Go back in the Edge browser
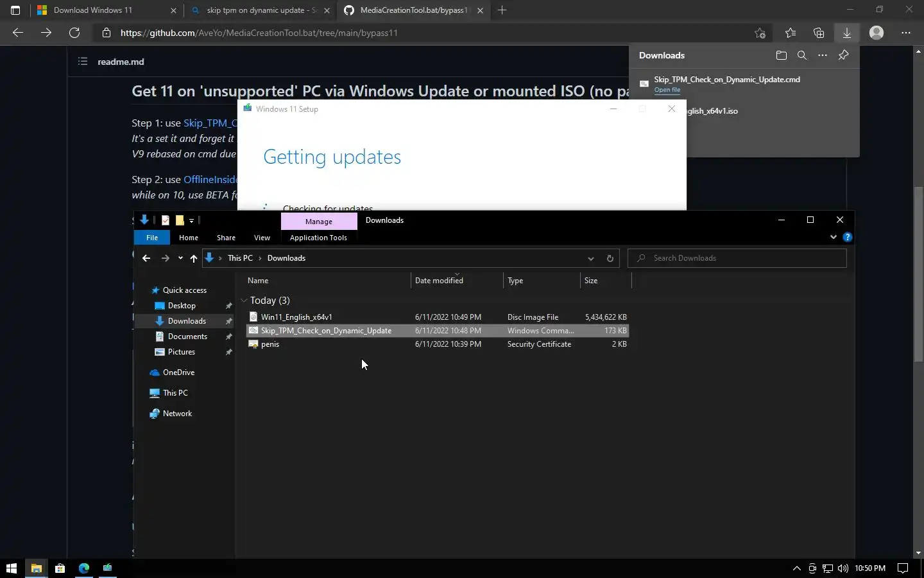Image resolution: width=924 pixels, height=578 pixels. pyautogui.click(x=18, y=33)
